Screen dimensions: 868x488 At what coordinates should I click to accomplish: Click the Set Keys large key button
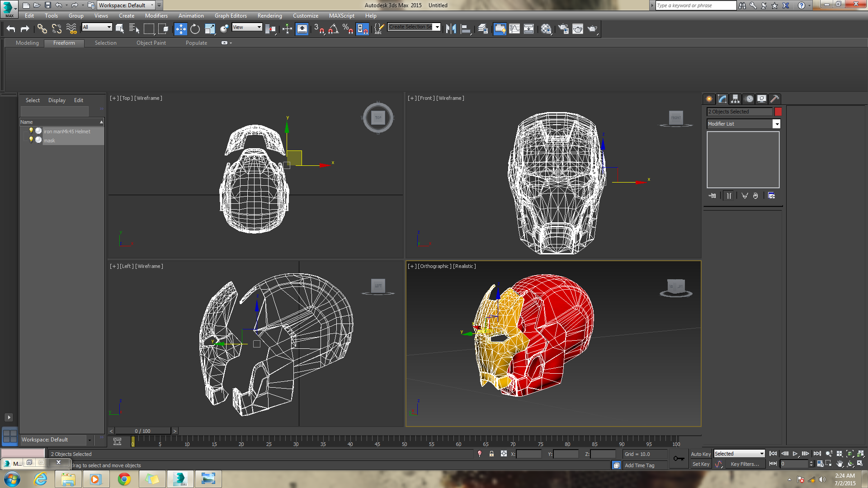679,459
